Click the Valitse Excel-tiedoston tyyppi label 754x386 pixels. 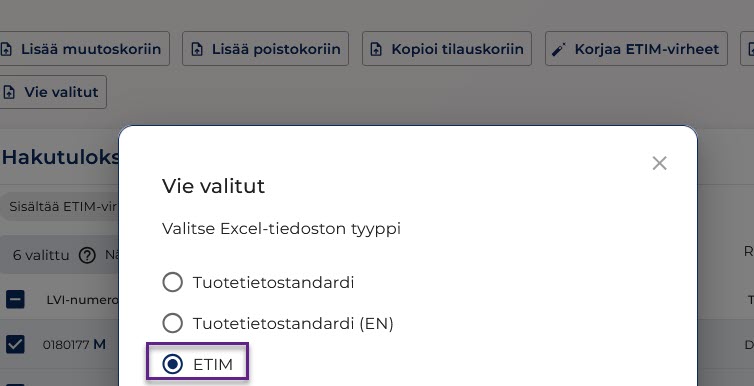point(281,228)
